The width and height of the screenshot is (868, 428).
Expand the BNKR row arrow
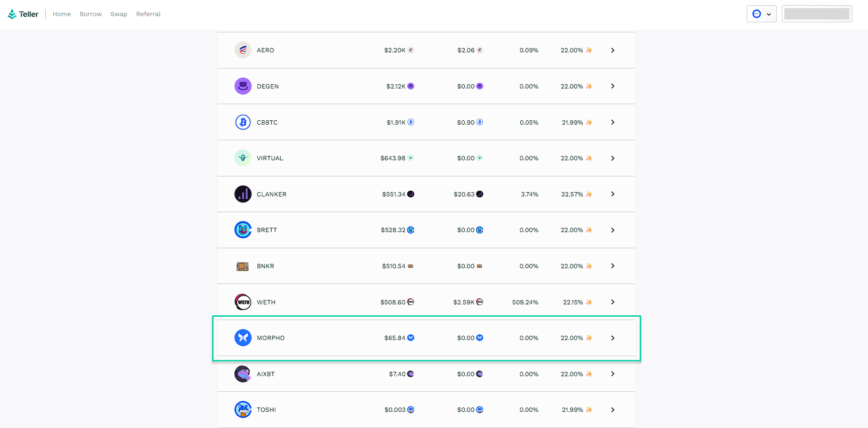(x=613, y=266)
